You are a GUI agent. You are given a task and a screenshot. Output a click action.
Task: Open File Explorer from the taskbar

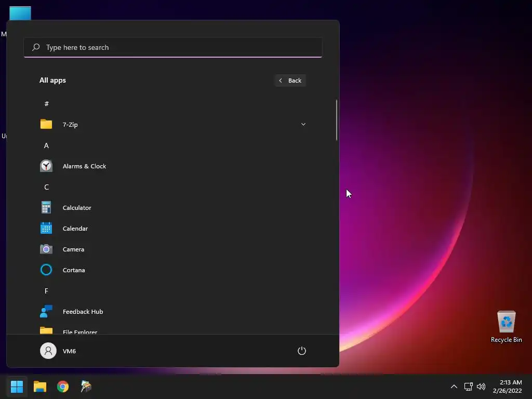(x=39, y=387)
